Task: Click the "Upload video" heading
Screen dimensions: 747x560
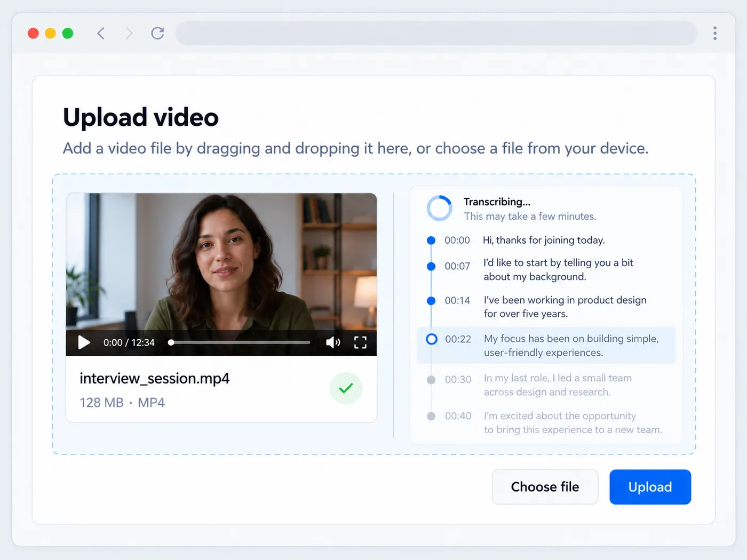Action: point(141,117)
